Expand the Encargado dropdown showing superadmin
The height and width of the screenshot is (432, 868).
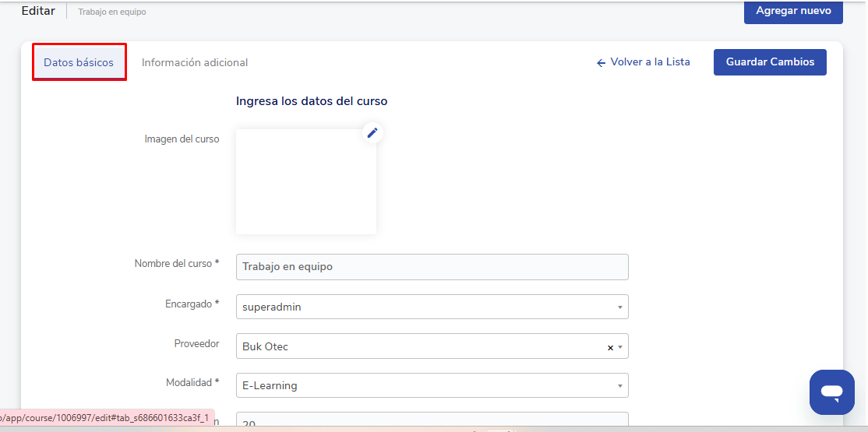[432, 307]
